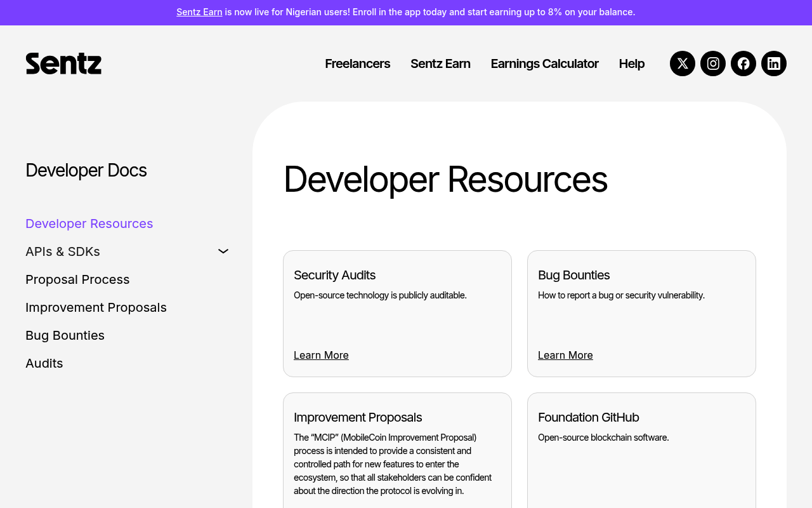Open Improvement Proposals in the sidebar
Viewport: 812px width, 508px height.
coord(96,307)
